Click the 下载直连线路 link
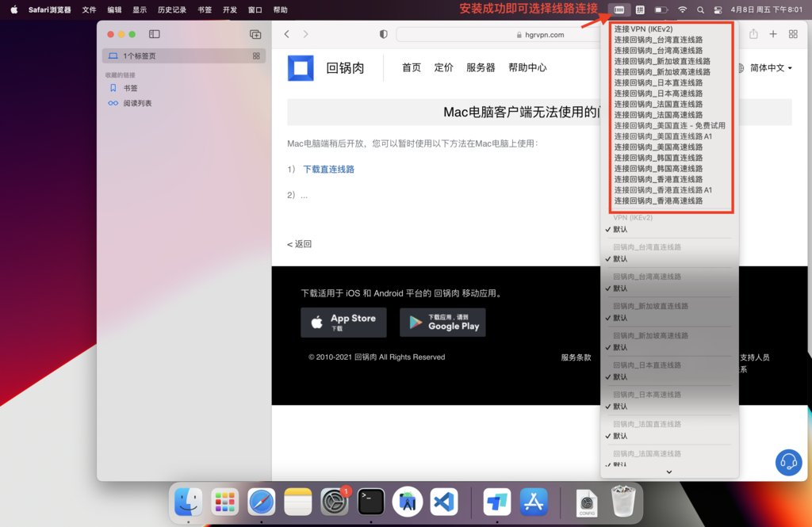812x527 pixels. [x=328, y=169]
